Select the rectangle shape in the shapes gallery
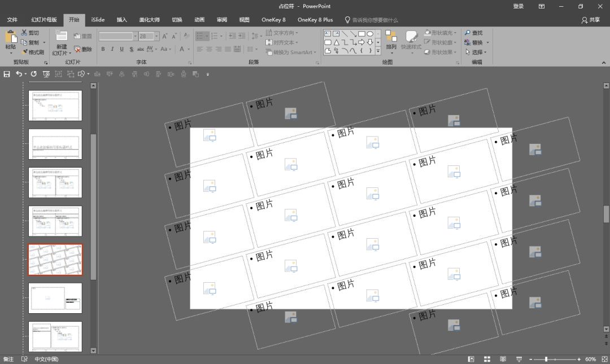The image size is (610, 364). 361,34
